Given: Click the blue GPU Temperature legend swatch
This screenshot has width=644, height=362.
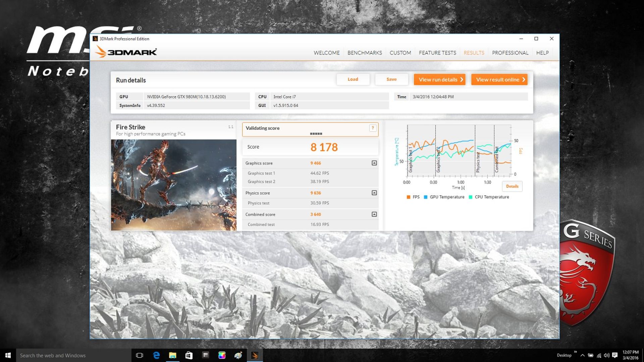Looking at the screenshot, I should (x=425, y=197).
